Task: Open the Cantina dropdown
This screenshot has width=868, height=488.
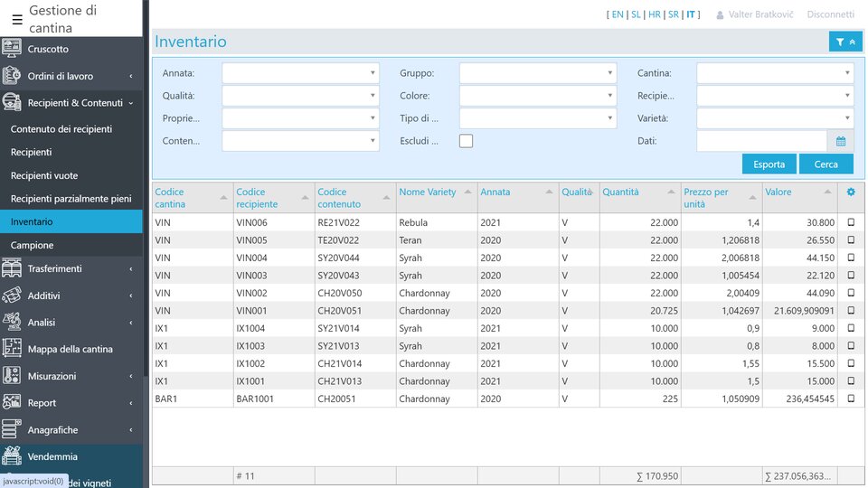Action: (774, 73)
